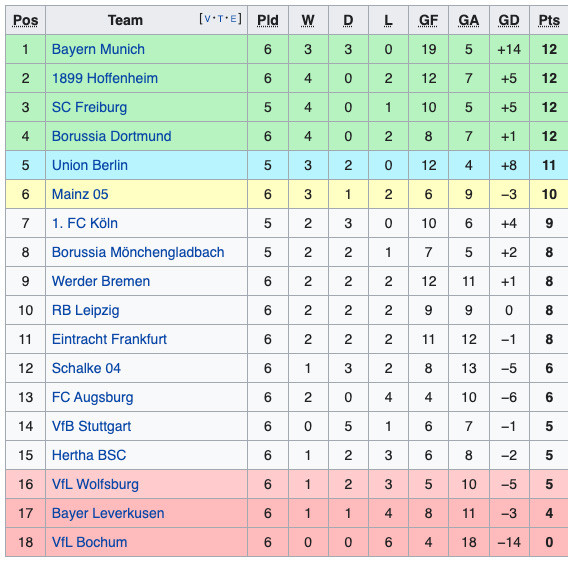
Task: Open the VfB Stuttgart link
Action: [91, 426]
